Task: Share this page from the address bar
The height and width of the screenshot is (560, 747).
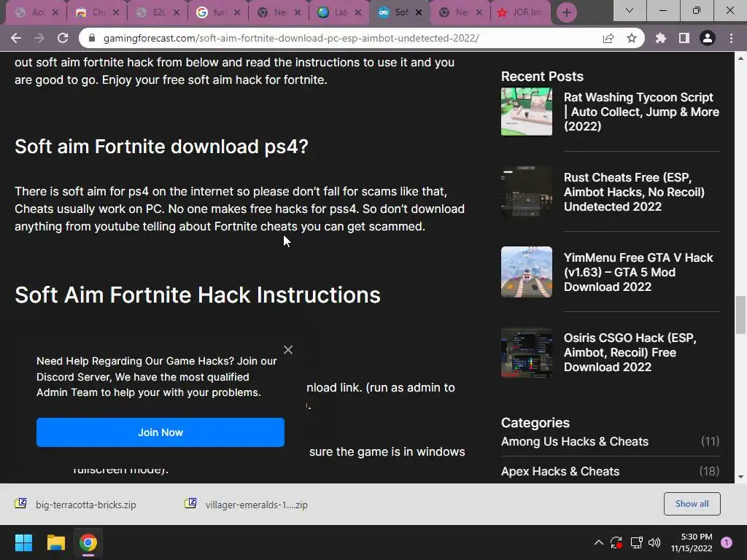Action: (x=608, y=38)
